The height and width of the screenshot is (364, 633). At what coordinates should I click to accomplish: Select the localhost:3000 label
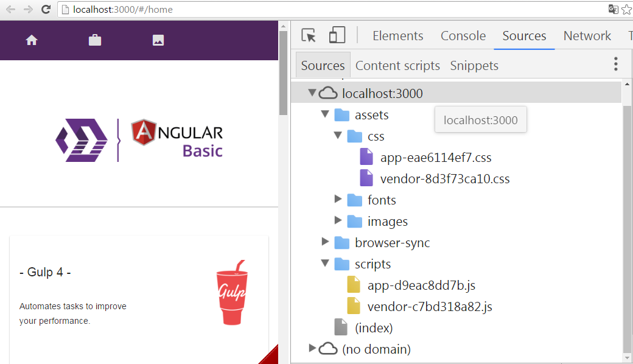382,94
